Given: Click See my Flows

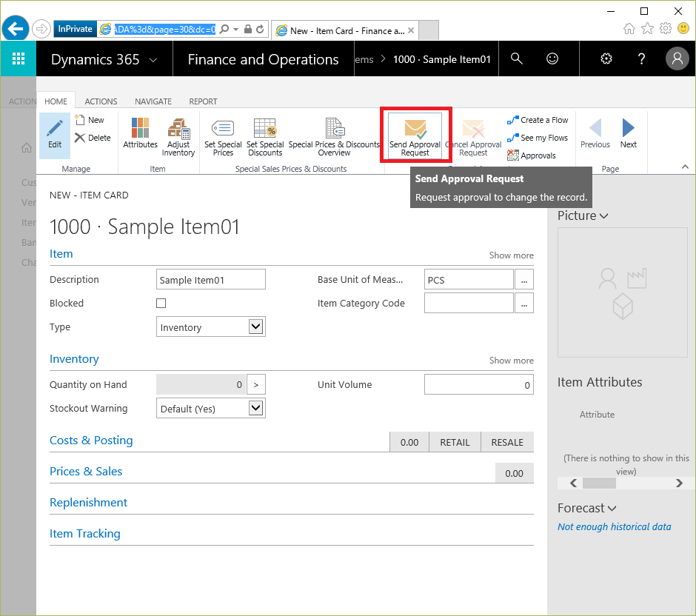Looking at the screenshot, I should click(x=537, y=138).
